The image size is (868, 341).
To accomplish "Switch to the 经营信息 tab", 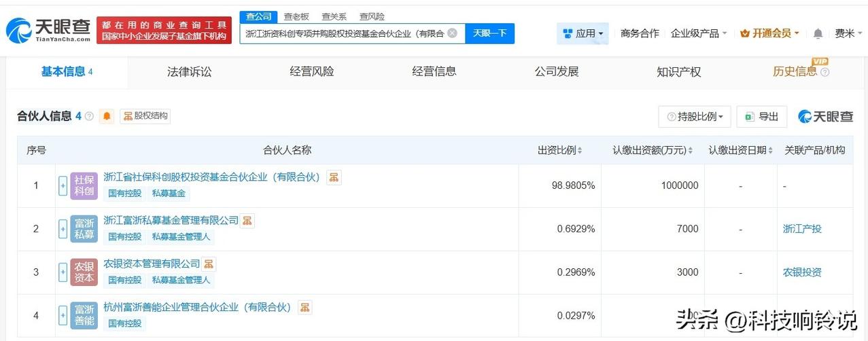I will point(434,71).
